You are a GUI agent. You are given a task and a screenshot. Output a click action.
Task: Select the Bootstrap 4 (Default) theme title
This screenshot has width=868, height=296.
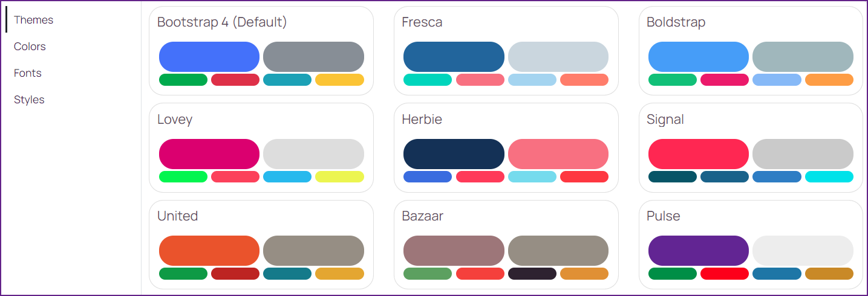222,22
